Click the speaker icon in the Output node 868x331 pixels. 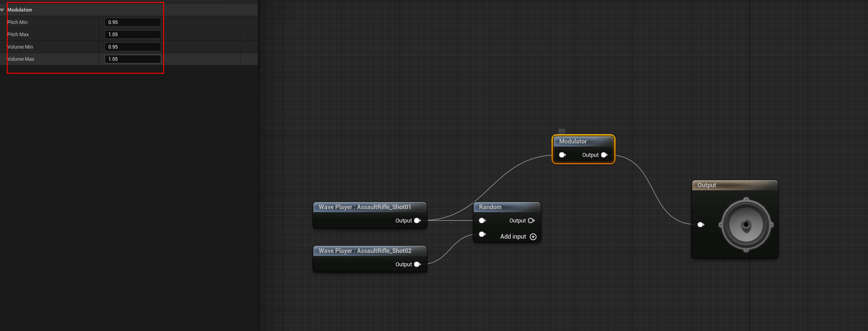coord(746,224)
